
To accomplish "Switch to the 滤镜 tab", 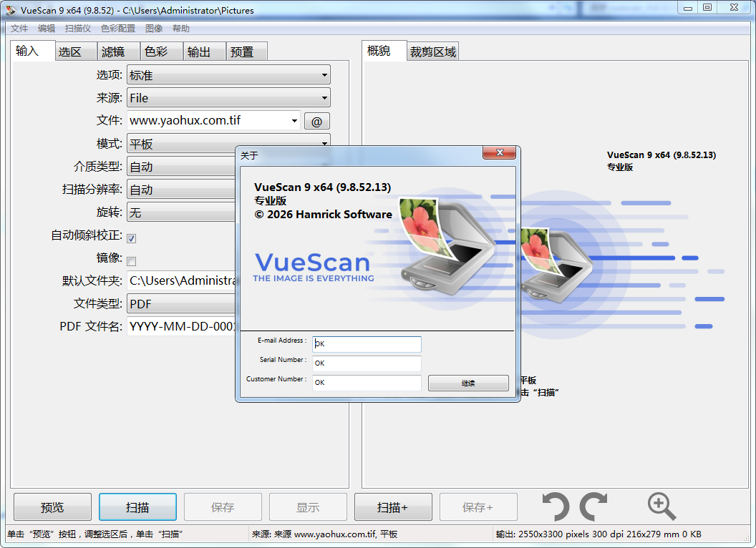I will [117, 51].
